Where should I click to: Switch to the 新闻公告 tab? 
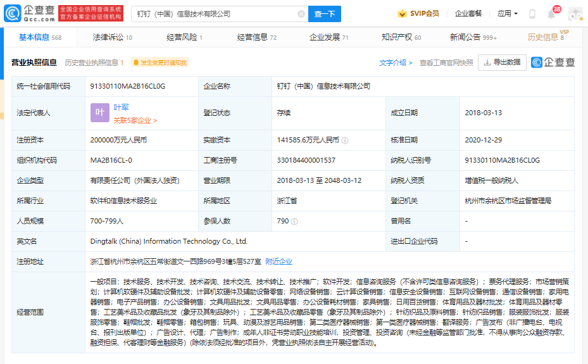473,37
